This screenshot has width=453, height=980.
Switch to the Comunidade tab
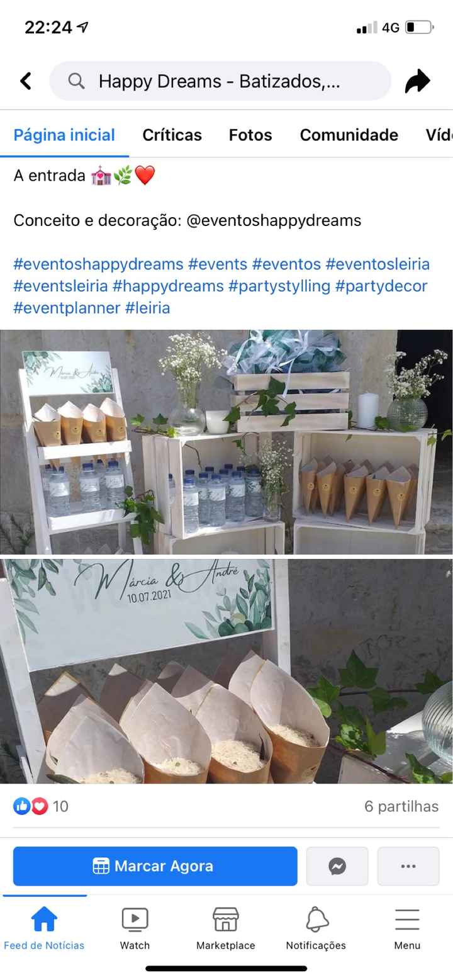349,135
